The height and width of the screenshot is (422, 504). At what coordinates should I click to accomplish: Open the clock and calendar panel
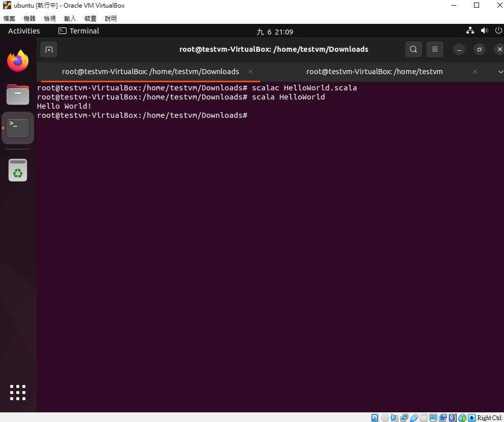(x=275, y=32)
